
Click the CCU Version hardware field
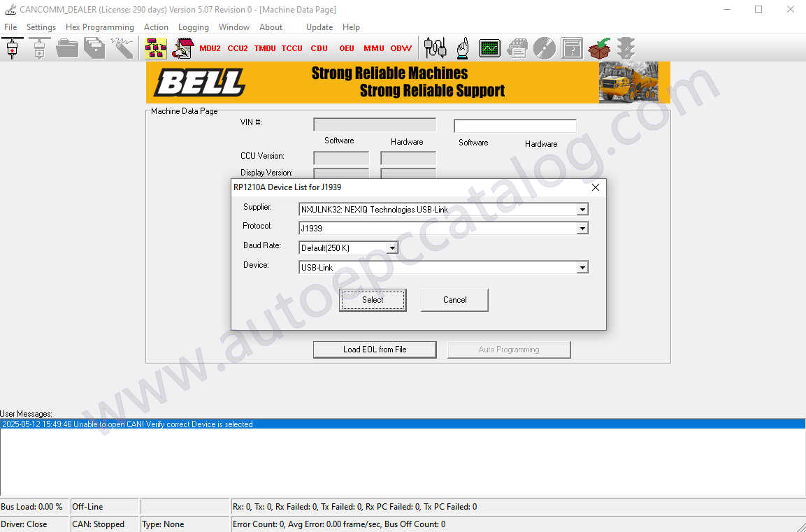408,157
